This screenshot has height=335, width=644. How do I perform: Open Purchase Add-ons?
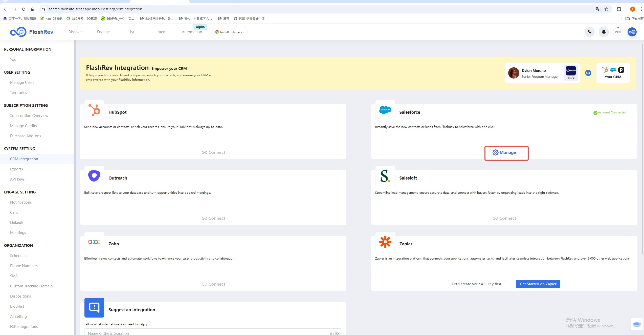26,136
